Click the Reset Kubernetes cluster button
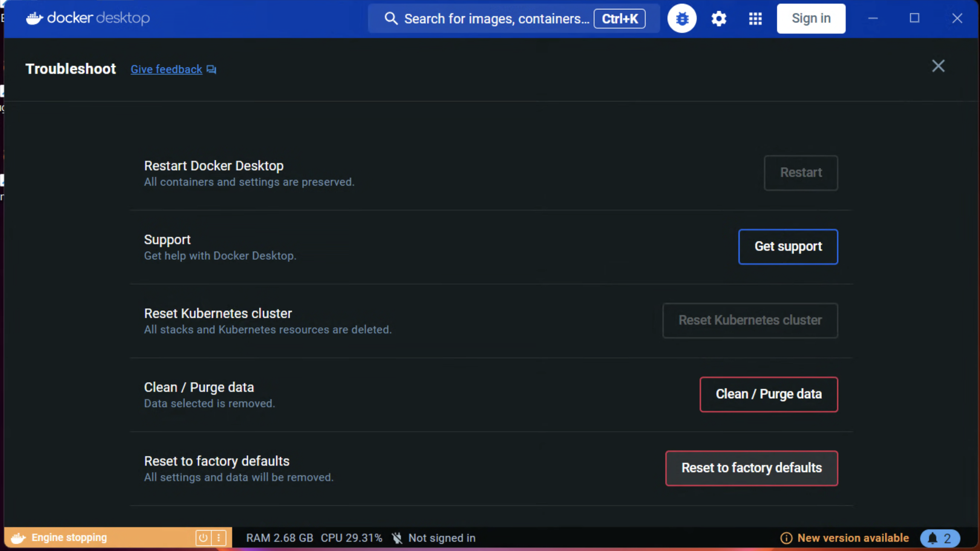The image size is (980, 551). (750, 320)
